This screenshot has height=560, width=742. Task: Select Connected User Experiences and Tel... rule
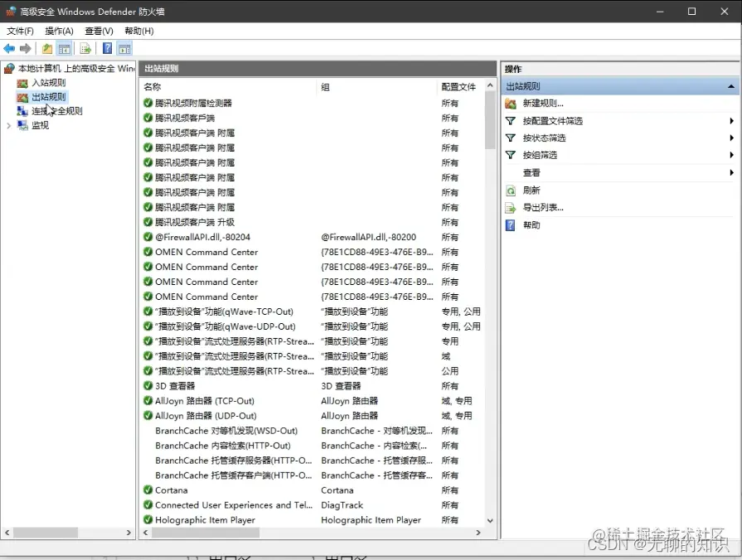(x=234, y=505)
